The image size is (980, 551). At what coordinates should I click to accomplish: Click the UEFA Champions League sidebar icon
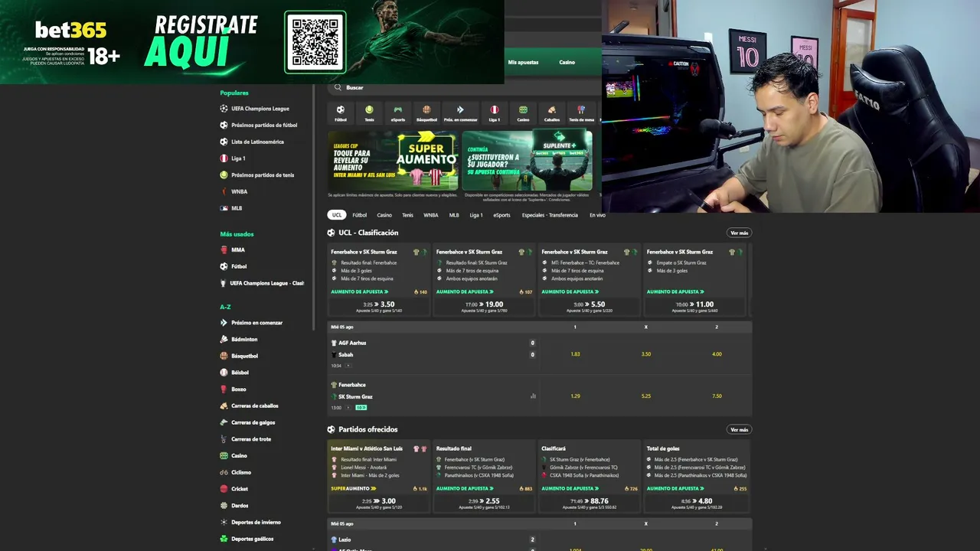click(x=224, y=109)
